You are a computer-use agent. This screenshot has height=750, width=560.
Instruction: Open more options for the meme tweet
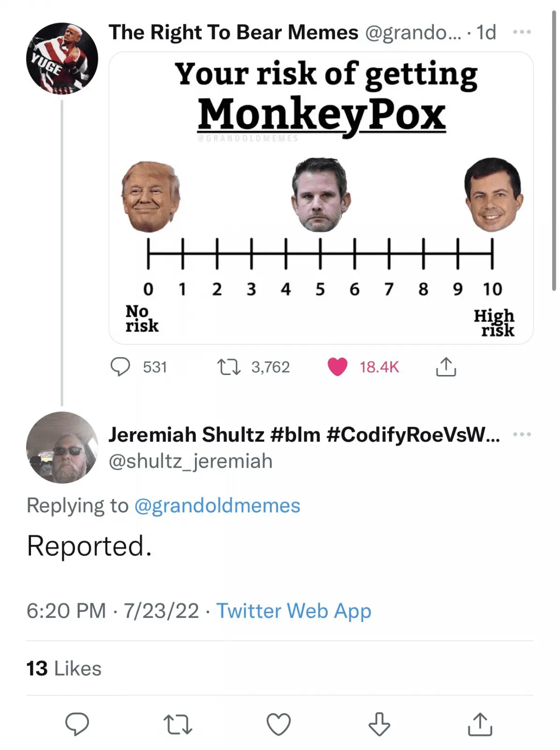(522, 32)
